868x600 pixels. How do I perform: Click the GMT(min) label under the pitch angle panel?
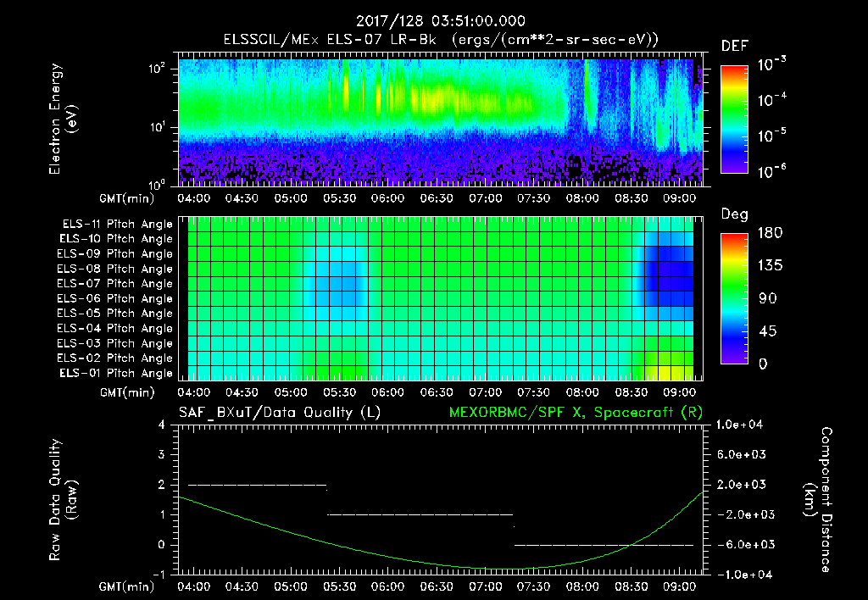point(127,393)
